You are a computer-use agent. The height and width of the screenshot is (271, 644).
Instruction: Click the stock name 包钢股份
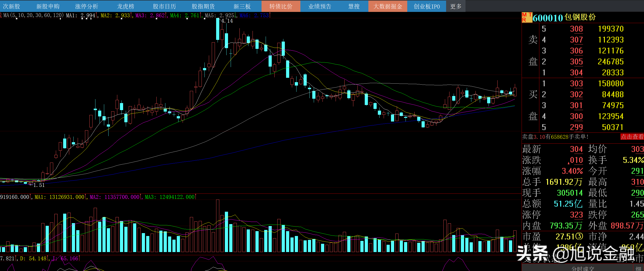[x=580, y=17]
